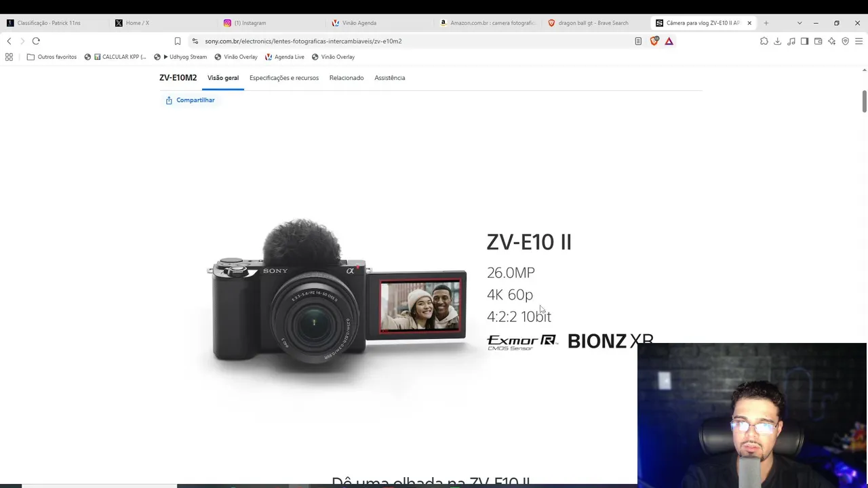Open reader mode from the address bar

click(638, 41)
